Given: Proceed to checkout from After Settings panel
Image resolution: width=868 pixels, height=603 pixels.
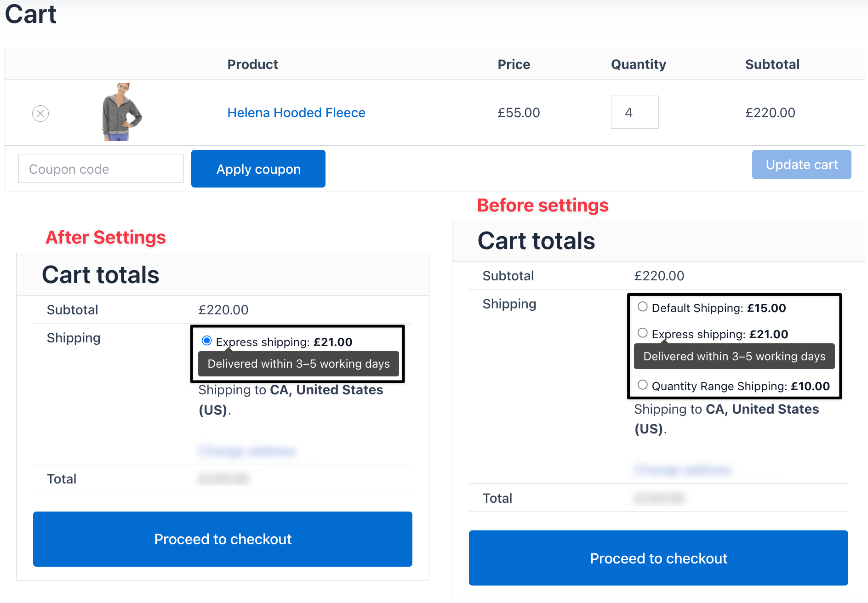Looking at the screenshot, I should pos(223,539).
